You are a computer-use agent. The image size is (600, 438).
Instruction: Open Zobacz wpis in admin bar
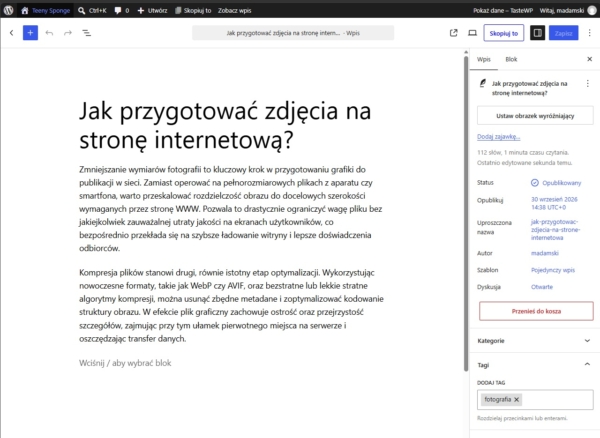tap(235, 11)
